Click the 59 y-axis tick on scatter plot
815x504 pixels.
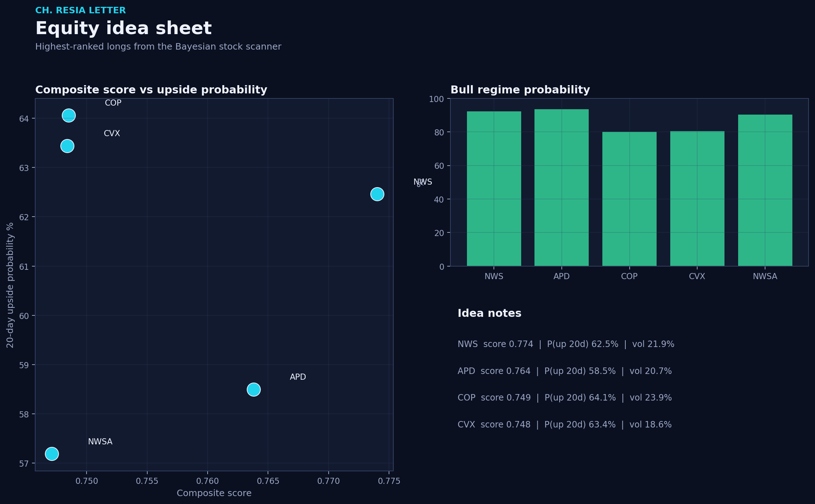24,365
